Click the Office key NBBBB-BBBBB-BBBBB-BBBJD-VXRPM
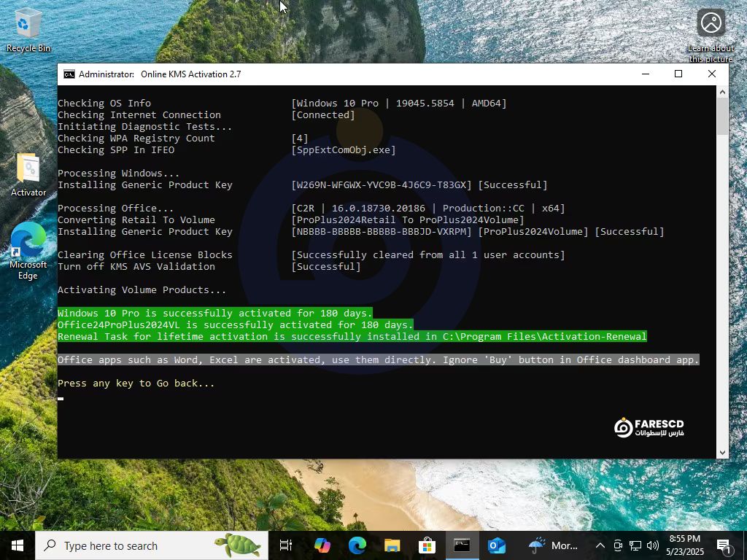Screen dimensions: 747x560 coord(382,231)
